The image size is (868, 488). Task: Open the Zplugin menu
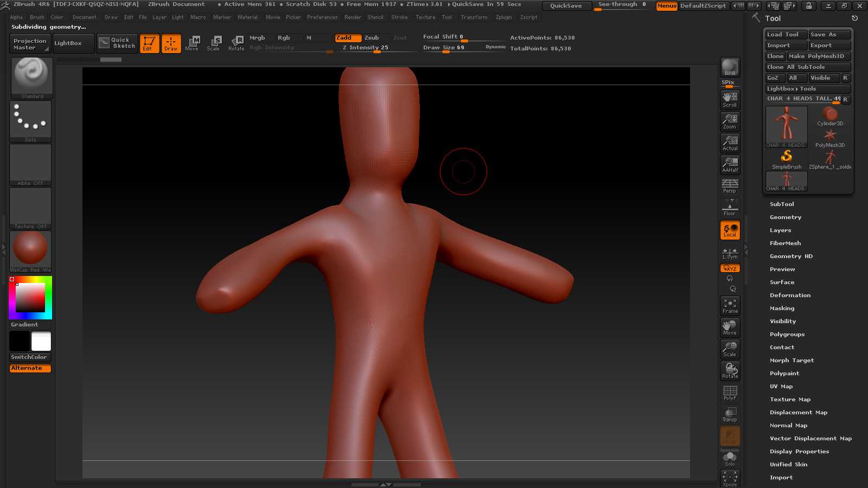(503, 17)
